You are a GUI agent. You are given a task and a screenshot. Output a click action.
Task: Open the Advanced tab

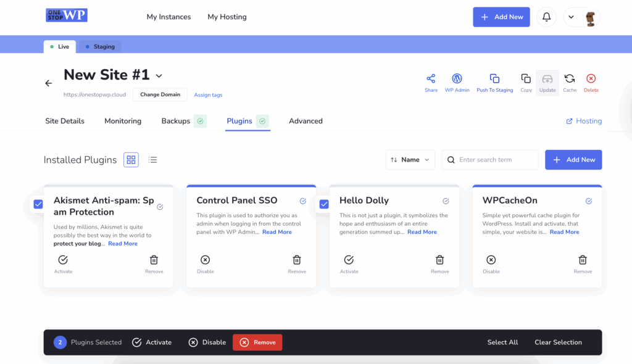(306, 121)
